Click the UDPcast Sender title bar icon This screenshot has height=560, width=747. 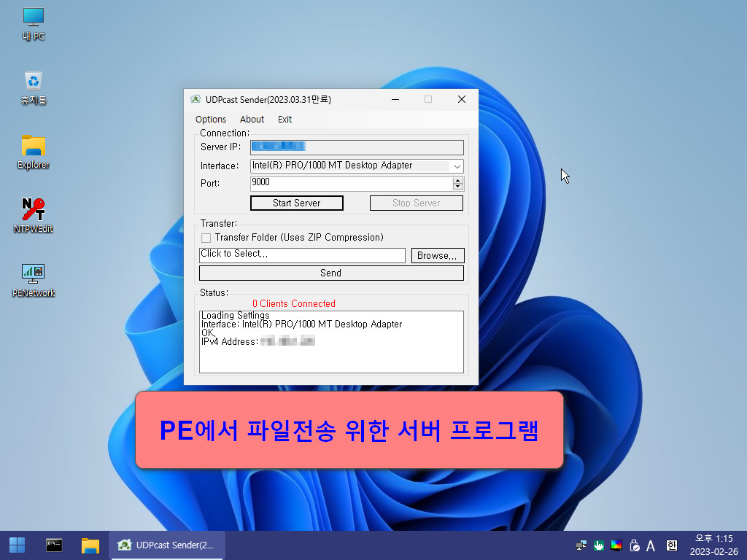coord(196,99)
